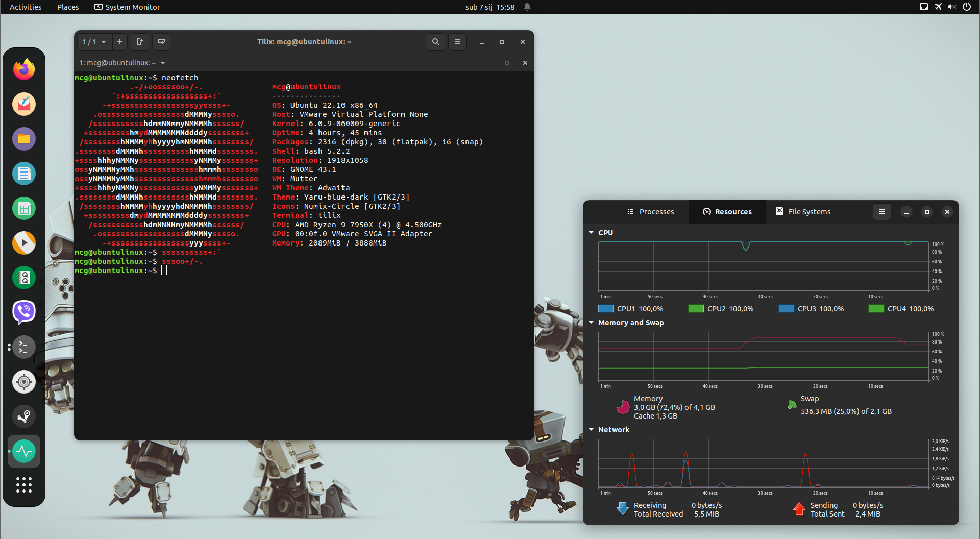
Task: Open the Activities overview
Action: pos(26,7)
